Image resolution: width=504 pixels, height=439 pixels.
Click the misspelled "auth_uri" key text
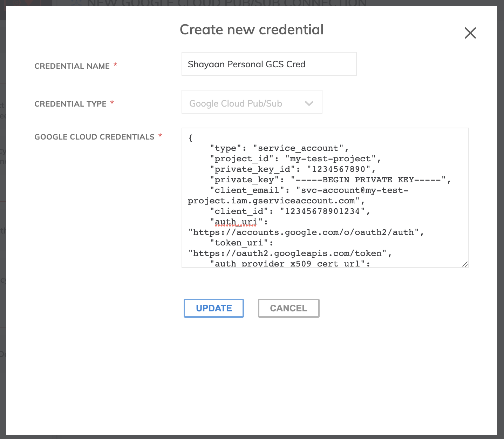coord(236,222)
